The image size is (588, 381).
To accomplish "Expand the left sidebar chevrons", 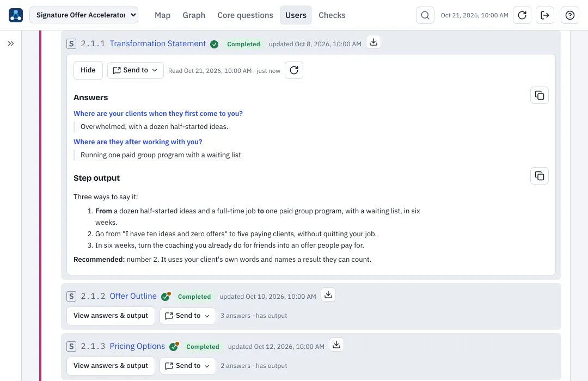I will click(11, 44).
